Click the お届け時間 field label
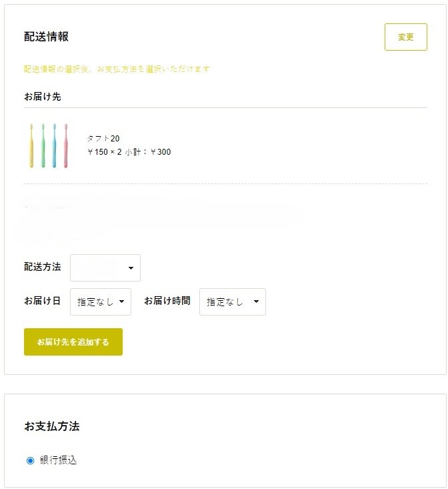 167,301
